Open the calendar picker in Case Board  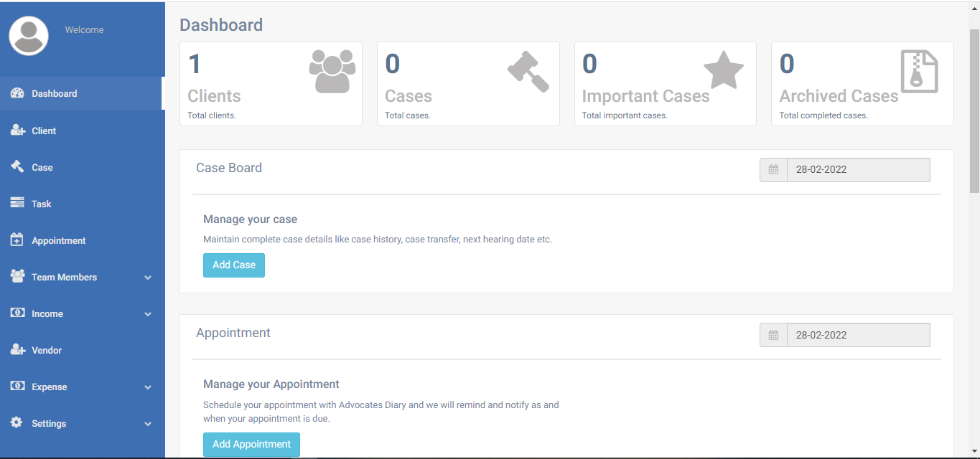[x=773, y=169]
